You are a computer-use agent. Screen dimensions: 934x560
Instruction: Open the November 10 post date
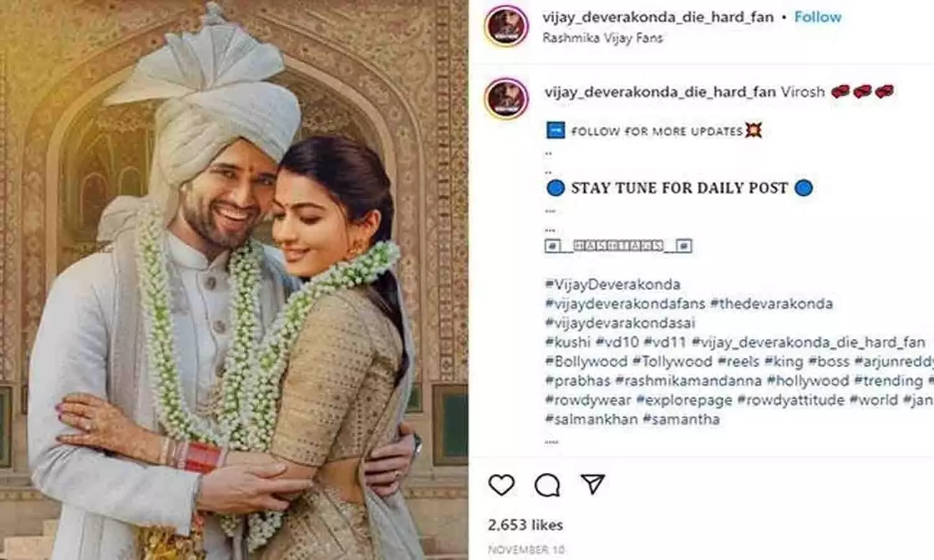point(526,550)
